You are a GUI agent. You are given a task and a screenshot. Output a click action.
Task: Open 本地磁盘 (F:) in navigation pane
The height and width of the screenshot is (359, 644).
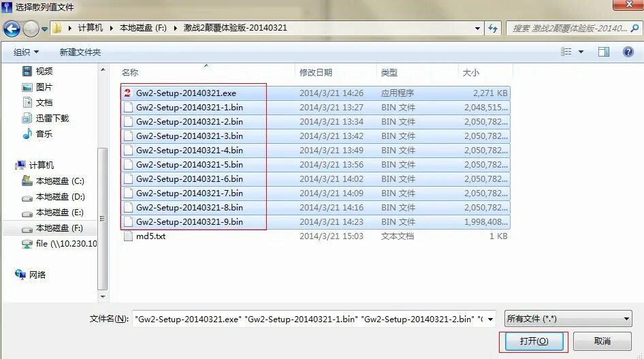click(x=52, y=228)
